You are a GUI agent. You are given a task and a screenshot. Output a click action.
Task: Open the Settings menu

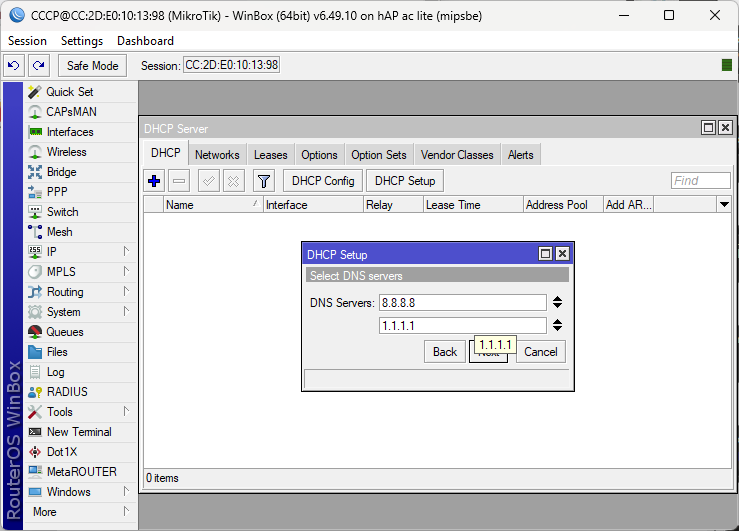(x=82, y=41)
